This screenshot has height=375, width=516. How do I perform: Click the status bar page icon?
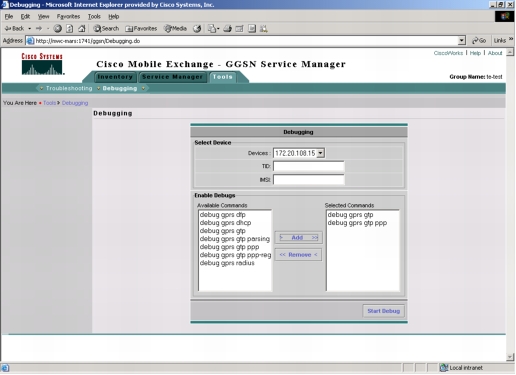pos(6,368)
